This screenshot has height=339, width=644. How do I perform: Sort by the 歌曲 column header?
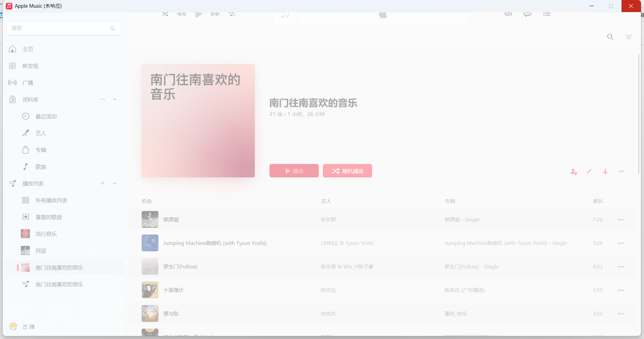(147, 201)
